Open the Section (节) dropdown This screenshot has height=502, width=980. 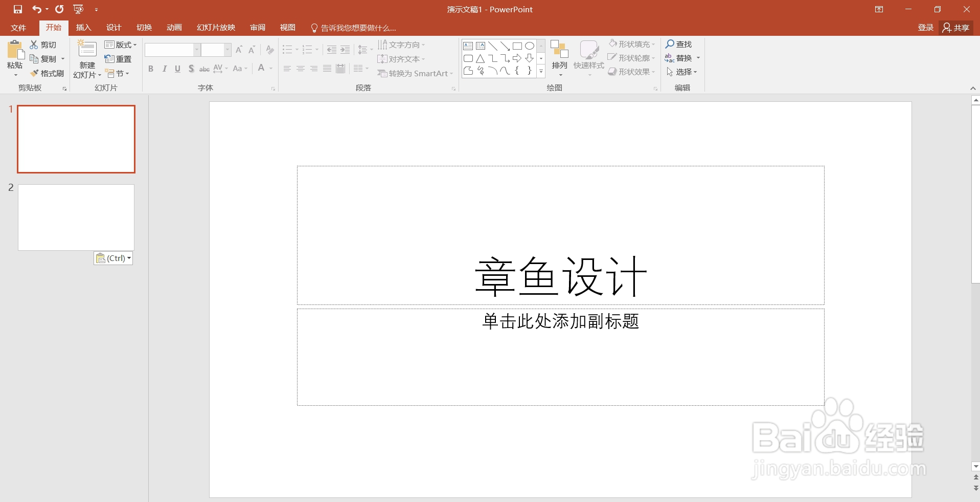[x=117, y=73]
